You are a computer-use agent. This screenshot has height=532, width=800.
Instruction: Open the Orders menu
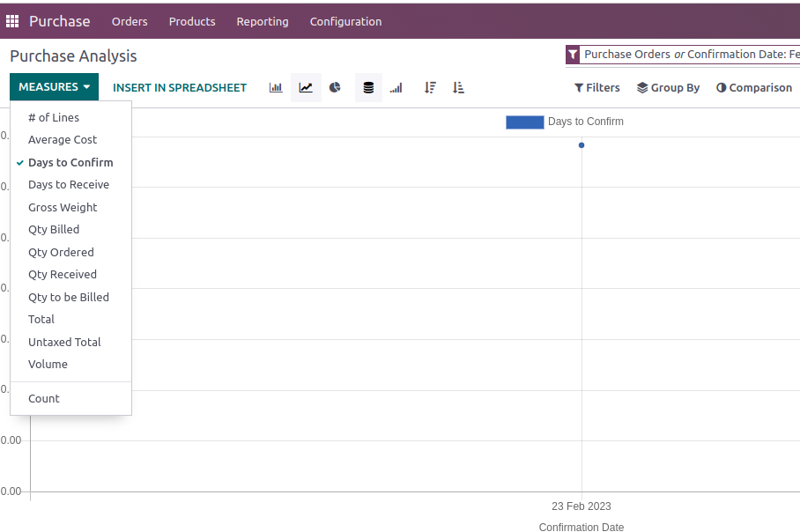pyautogui.click(x=130, y=21)
